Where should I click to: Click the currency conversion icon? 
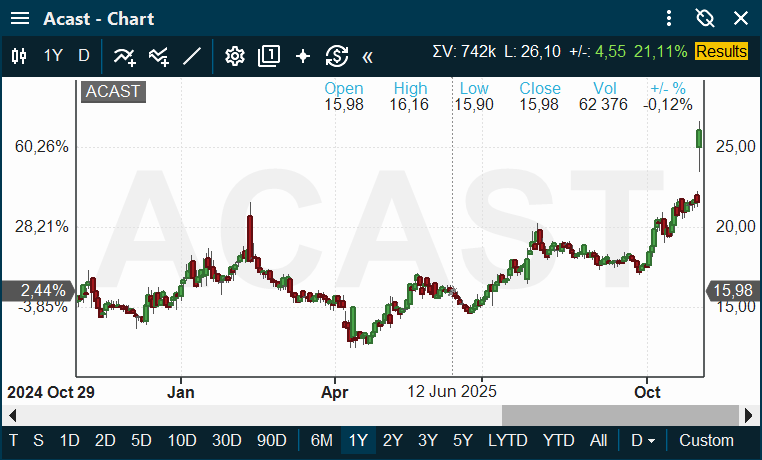pos(337,56)
